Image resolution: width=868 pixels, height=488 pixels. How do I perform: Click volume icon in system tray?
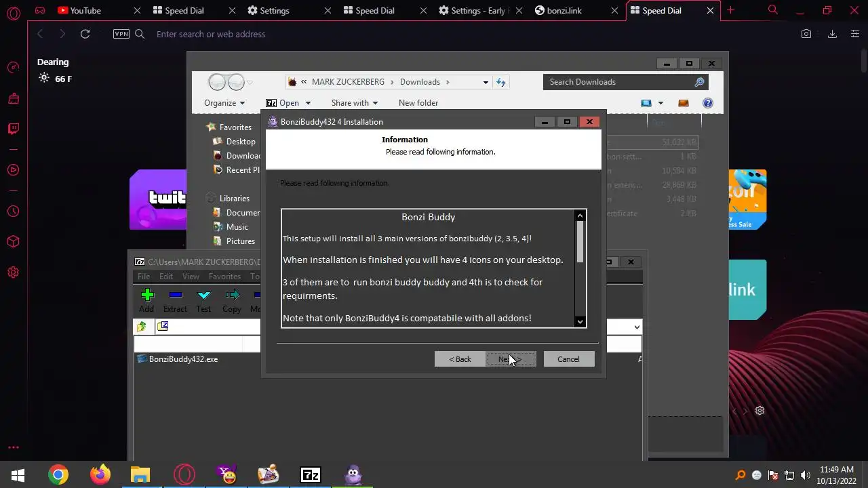(806, 475)
